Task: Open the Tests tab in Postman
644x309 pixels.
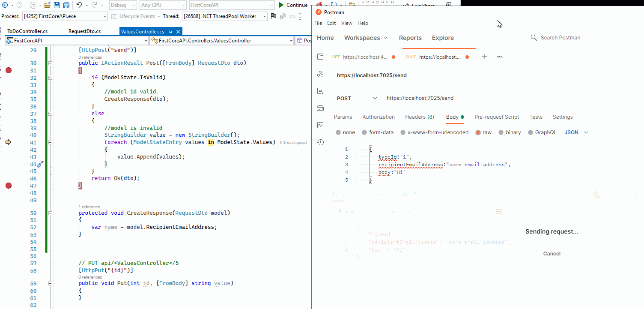Action: (536, 117)
